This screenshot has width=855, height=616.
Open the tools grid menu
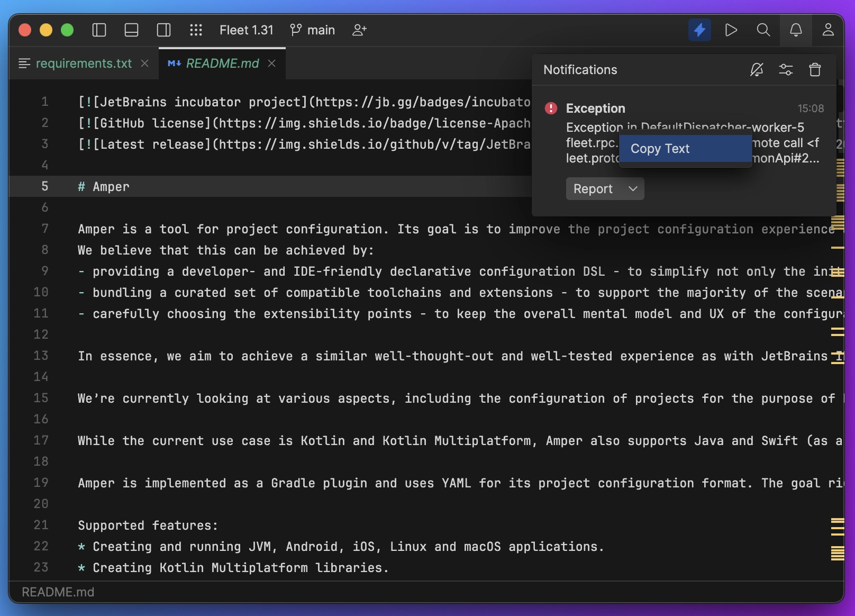pos(196,30)
